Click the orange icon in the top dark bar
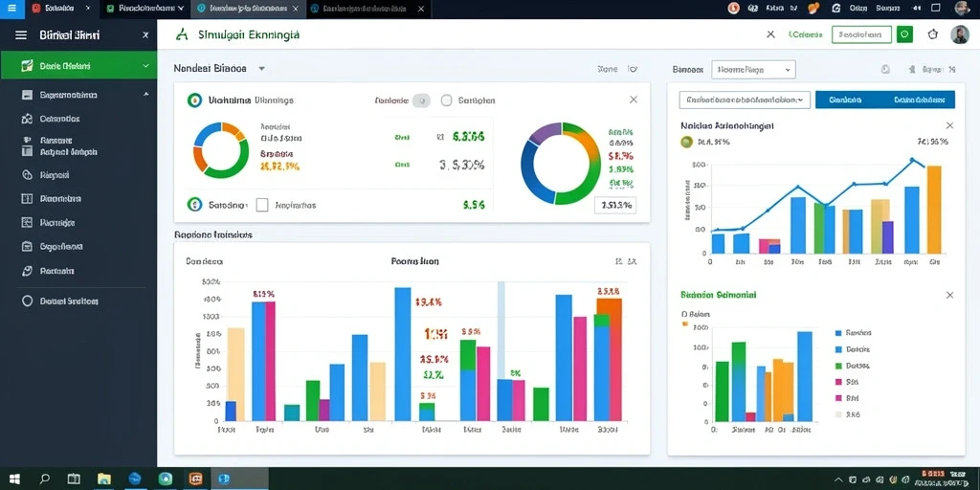The width and height of the screenshot is (980, 490). [813, 8]
